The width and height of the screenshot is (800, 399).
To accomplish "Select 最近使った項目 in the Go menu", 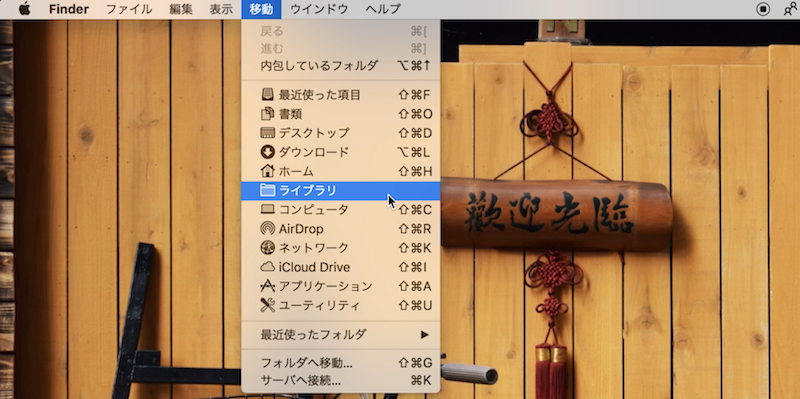I will tap(341, 95).
